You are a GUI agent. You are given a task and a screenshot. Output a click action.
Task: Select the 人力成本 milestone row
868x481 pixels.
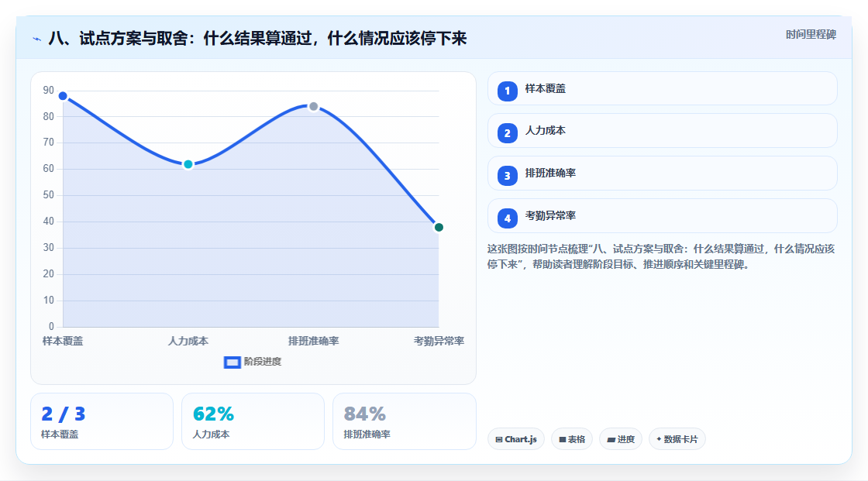tap(662, 131)
